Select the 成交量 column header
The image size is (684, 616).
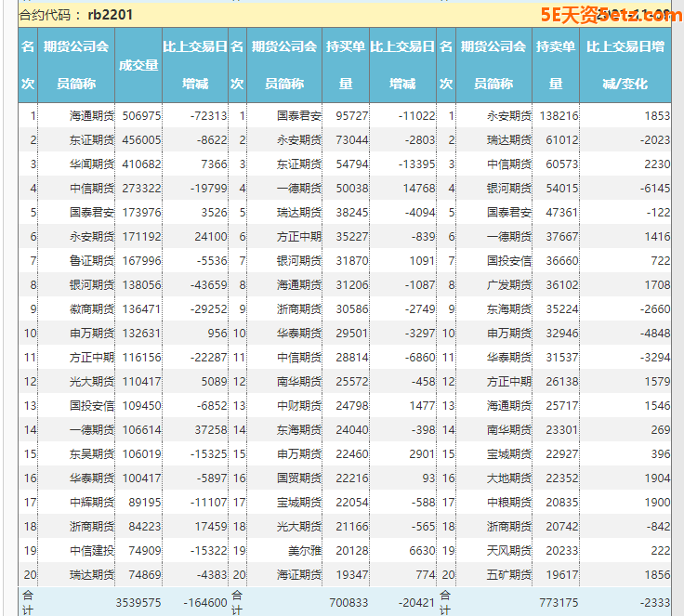[x=138, y=65]
